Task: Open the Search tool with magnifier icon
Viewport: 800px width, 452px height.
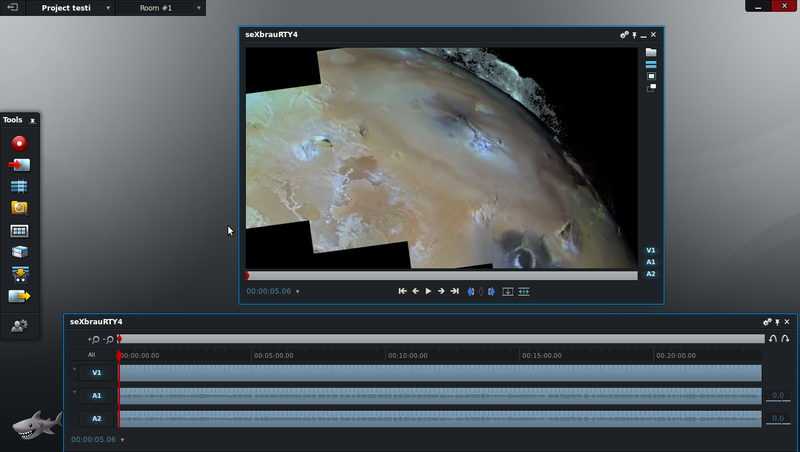Action: pos(19,208)
